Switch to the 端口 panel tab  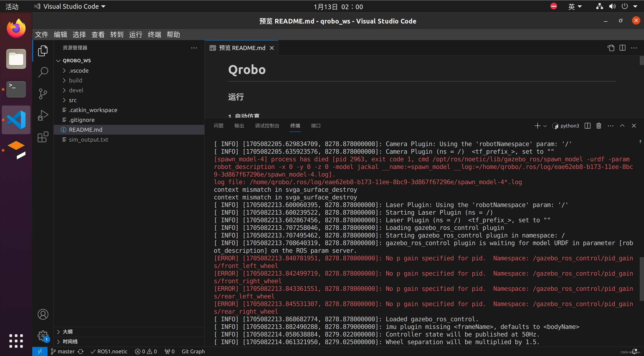point(315,126)
